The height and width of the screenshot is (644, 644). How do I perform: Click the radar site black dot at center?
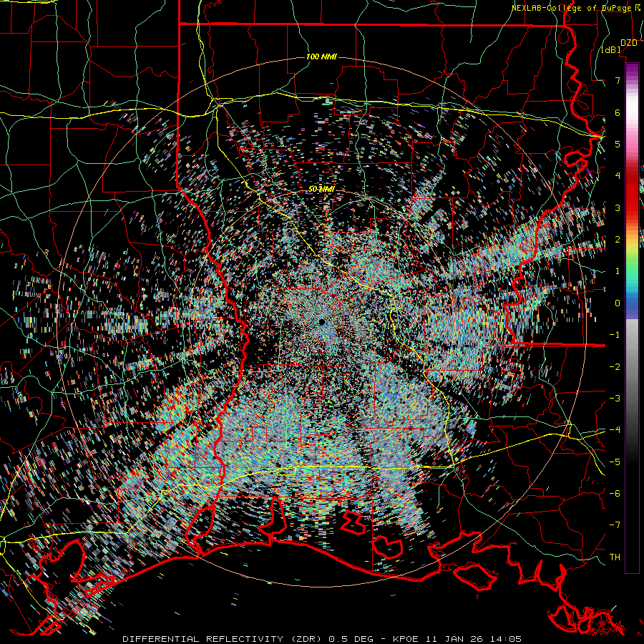click(321, 322)
